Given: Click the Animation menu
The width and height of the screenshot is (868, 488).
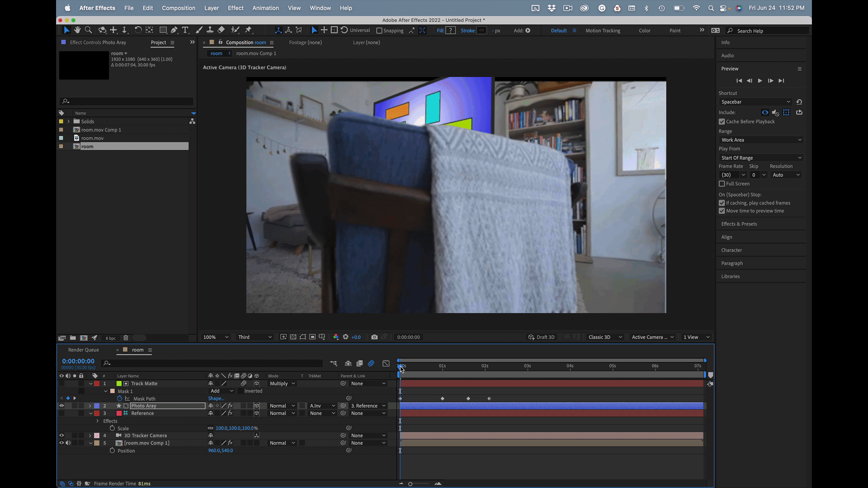Looking at the screenshot, I should tap(265, 8).
